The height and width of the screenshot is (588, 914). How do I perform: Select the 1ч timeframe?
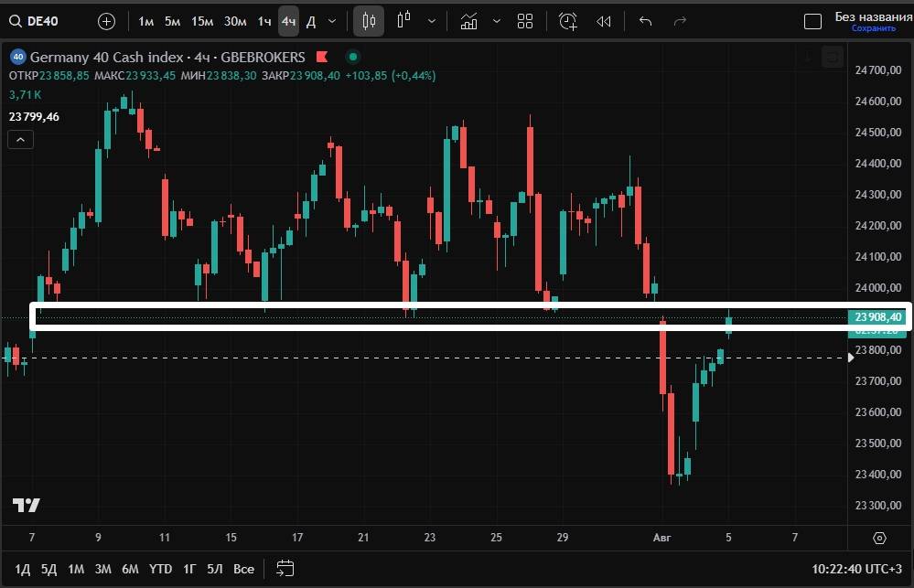coord(264,21)
